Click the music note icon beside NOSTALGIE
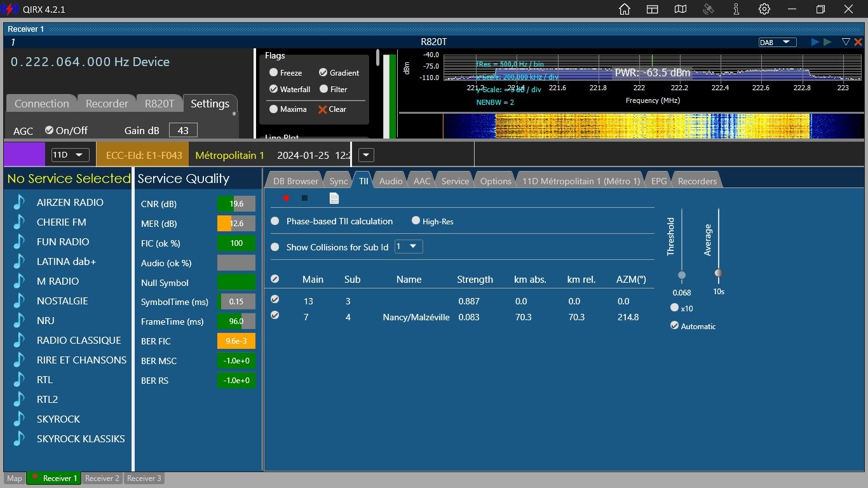This screenshot has width=868, height=488. pyautogui.click(x=19, y=301)
